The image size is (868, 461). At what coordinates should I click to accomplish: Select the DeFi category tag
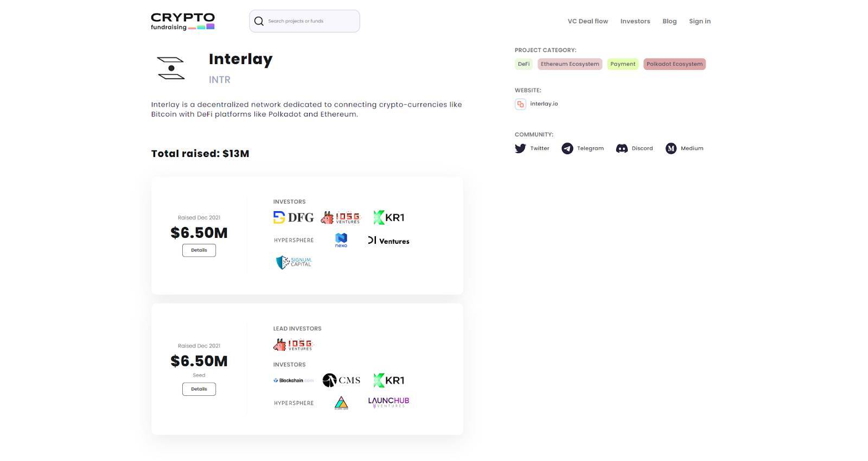[x=524, y=64]
